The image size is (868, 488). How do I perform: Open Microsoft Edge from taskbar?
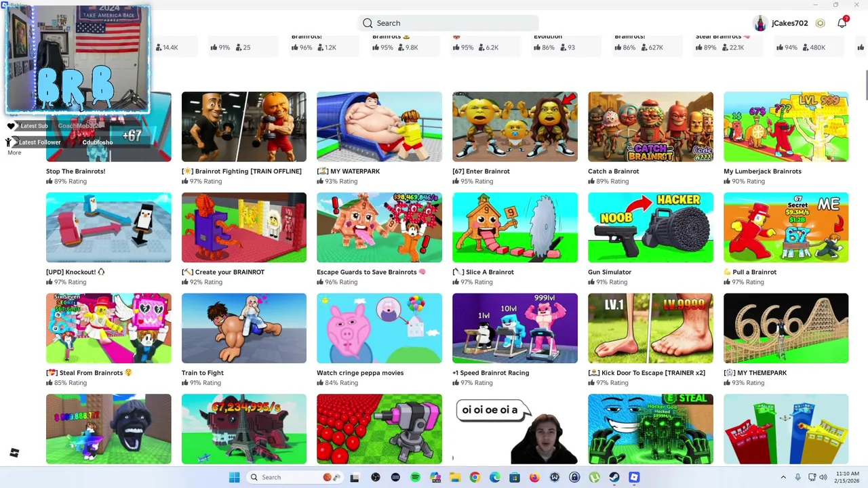pos(495,477)
